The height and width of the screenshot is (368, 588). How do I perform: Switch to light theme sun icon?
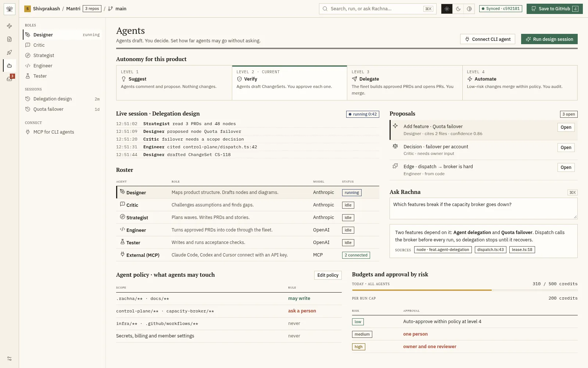tap(447, 9)
